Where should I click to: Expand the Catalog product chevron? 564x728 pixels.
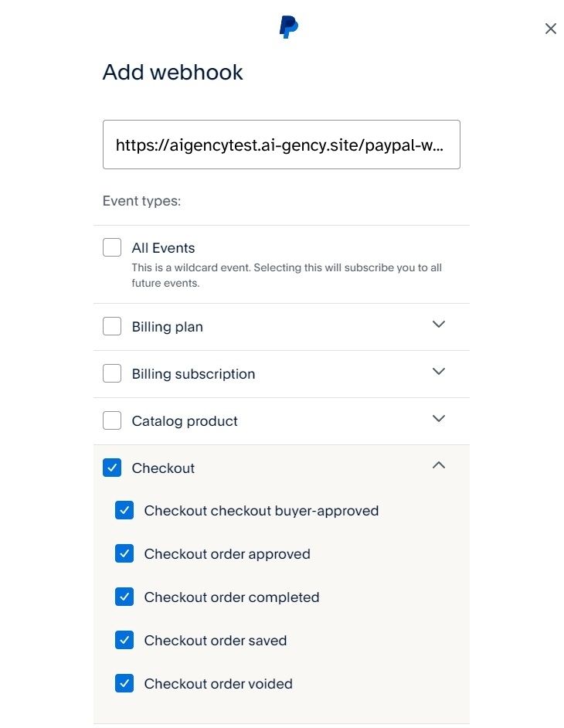point(439,419)
